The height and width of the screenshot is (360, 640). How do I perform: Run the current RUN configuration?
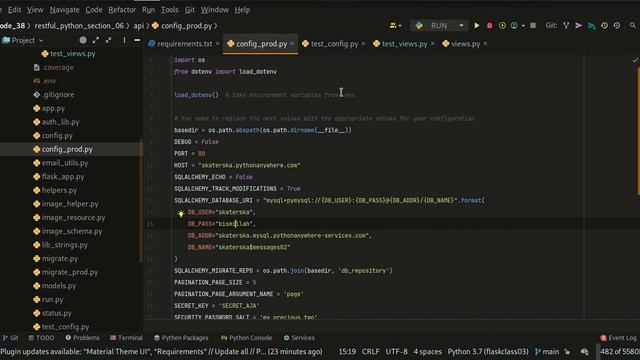coord(476,26)
